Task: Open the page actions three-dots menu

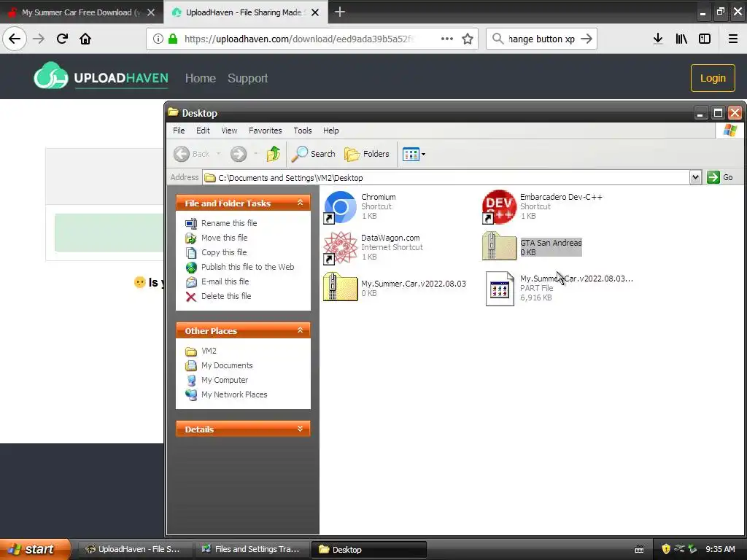Action: click(x=447, y=39)
